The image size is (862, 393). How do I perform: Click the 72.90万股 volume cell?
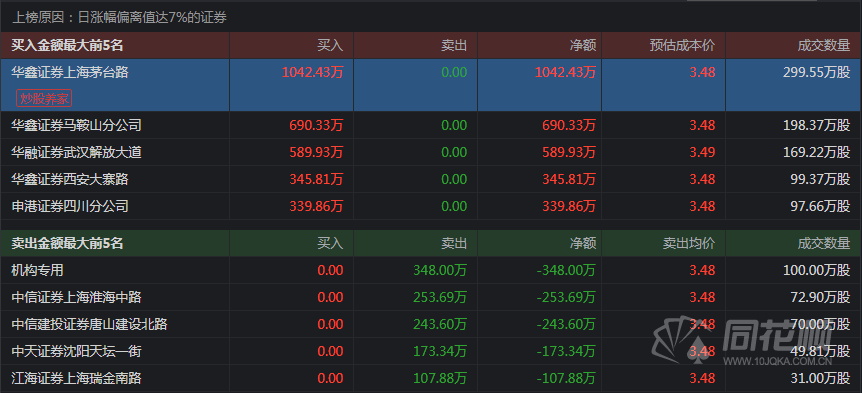point(820,297)
